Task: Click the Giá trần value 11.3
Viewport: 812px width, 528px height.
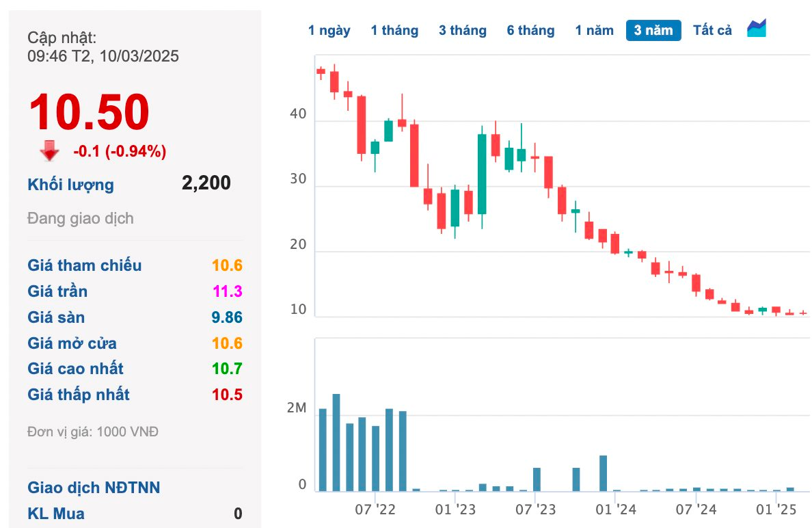Action: click(x=228, y=291)
